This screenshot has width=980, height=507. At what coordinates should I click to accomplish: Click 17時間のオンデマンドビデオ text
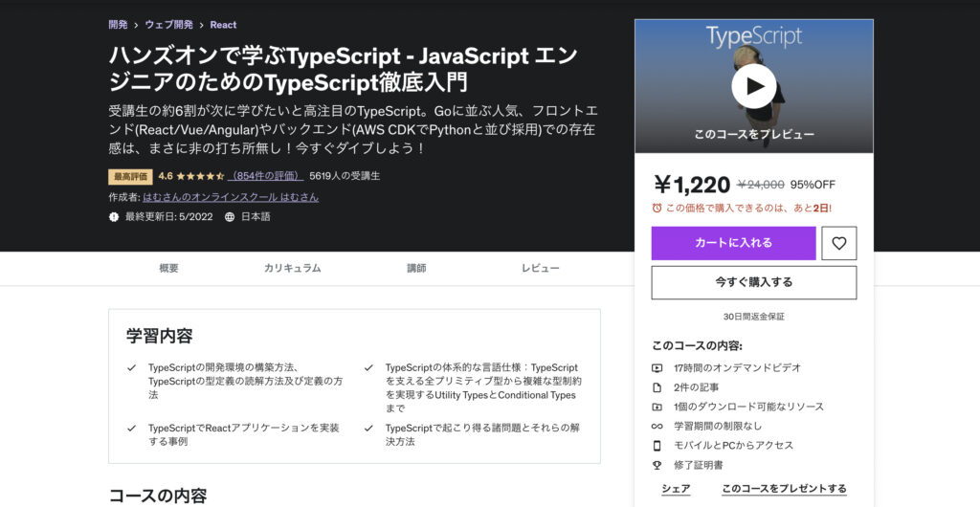[738, 367]
